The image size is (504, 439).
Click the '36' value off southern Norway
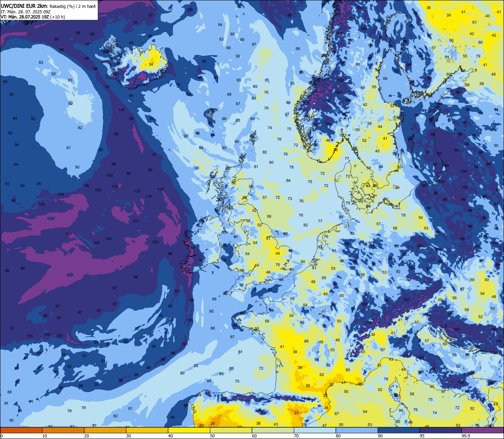pyautogui.click(x=336, y=150)
